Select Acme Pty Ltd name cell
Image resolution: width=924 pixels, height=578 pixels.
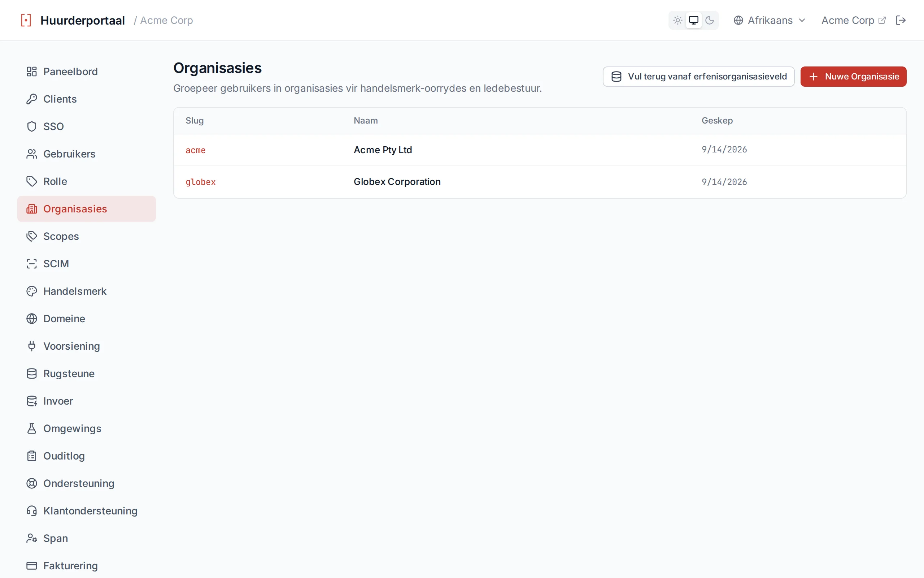tap(383, 150)
